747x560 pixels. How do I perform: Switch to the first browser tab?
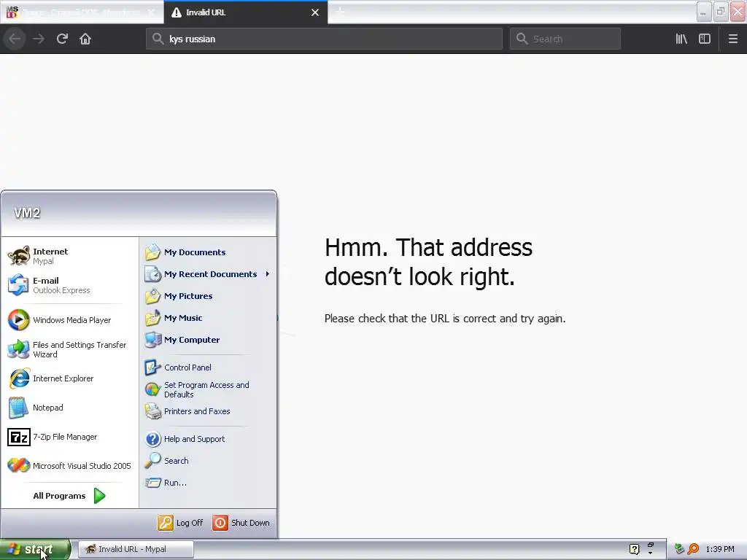tap(82, 12)
